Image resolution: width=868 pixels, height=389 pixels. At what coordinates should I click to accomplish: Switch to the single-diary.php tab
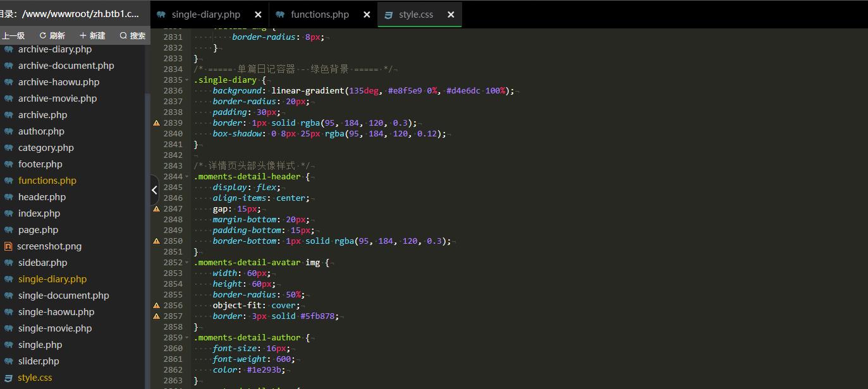tap(205, 15)
